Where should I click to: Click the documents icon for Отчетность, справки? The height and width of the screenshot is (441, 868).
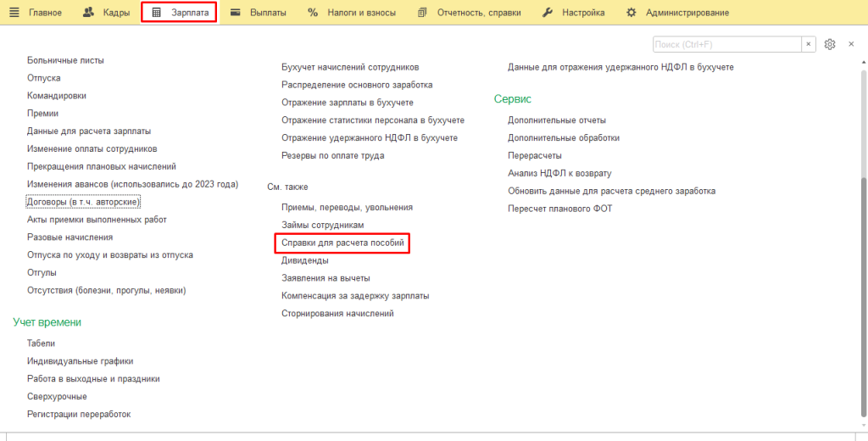pos(422,13)
